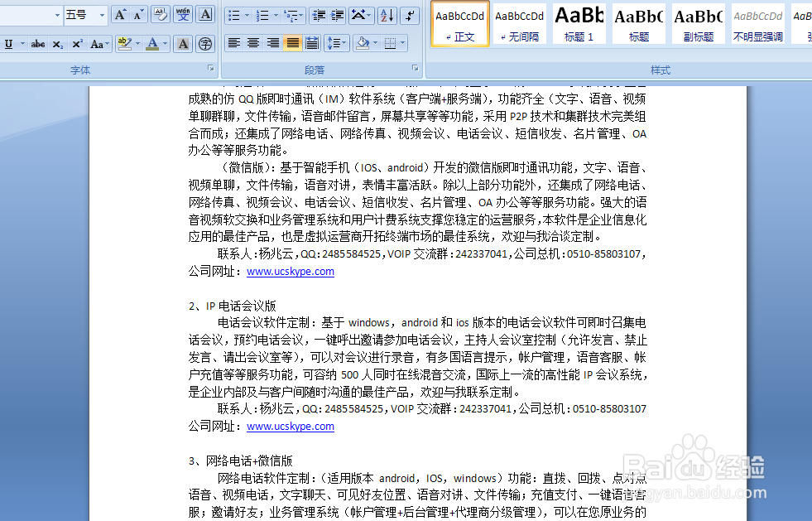The width and height of the screenshot is (812, 521).
Task: Toggle underline formatting
Action: coord(9,44)
